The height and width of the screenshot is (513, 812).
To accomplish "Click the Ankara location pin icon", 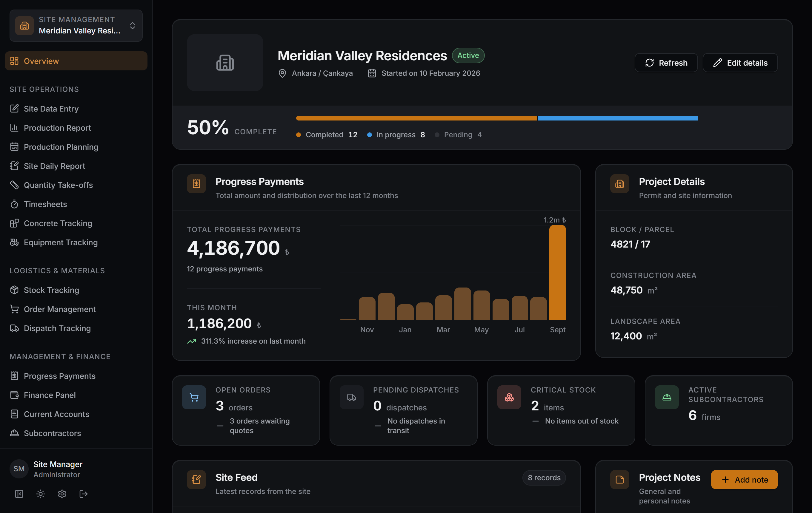I will (282, 73).
